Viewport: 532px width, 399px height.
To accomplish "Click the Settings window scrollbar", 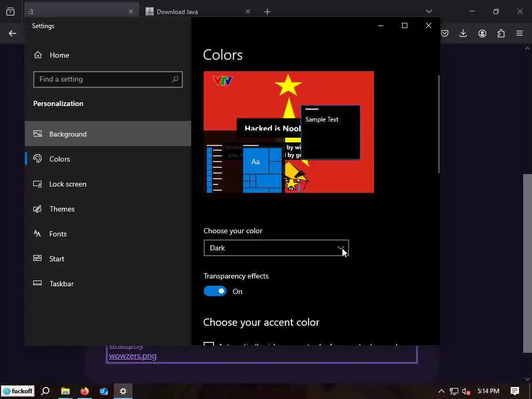I will tap(438, 124).
